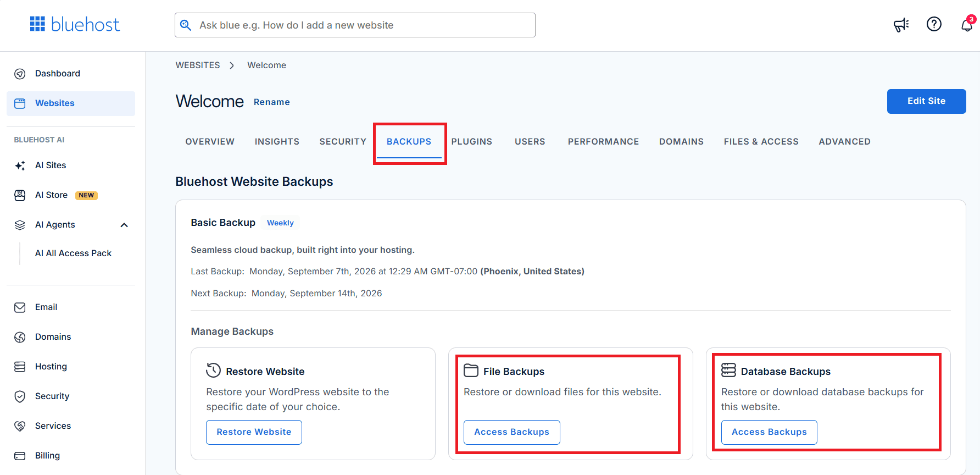Click the AI Store icon
This screenshot has height=475, width=980.
[x=20, y=195]
